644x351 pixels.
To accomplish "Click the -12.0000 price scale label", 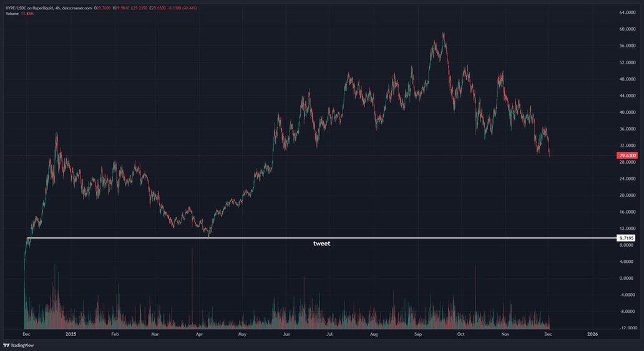I will [x=627, y=328].
